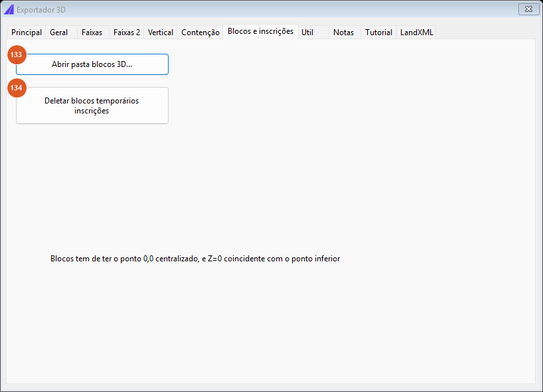The image size is (543, 392).
Task: Open the Vertical tab
Action: pyautogui.click(x=161, y=33)
